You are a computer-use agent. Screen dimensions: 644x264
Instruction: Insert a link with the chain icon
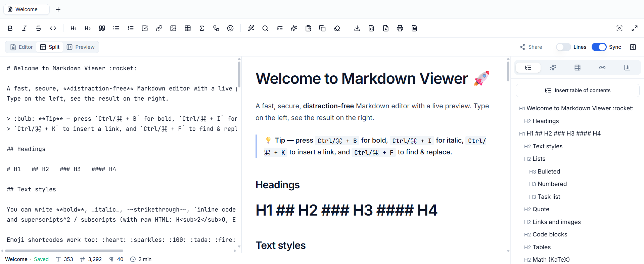click(159, 28)
